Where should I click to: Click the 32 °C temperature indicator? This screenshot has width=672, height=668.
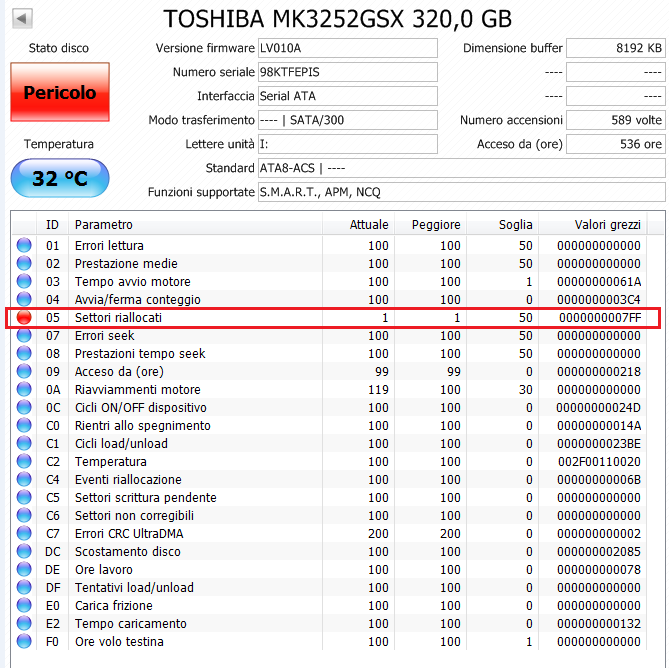pos(60,178)
